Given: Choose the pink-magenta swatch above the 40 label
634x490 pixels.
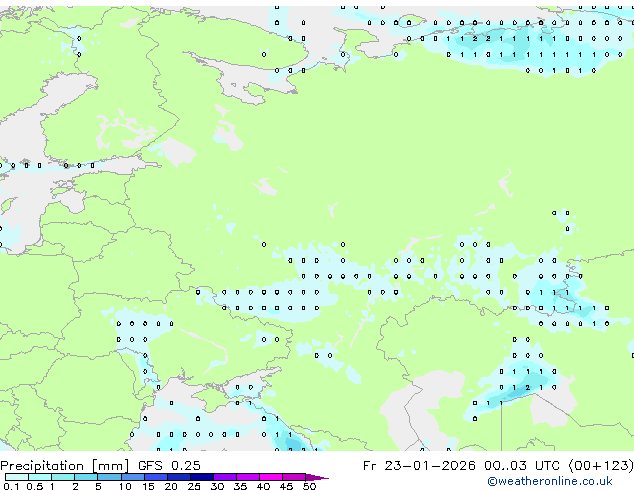Looking at the screenshot, I should [271, 477].
